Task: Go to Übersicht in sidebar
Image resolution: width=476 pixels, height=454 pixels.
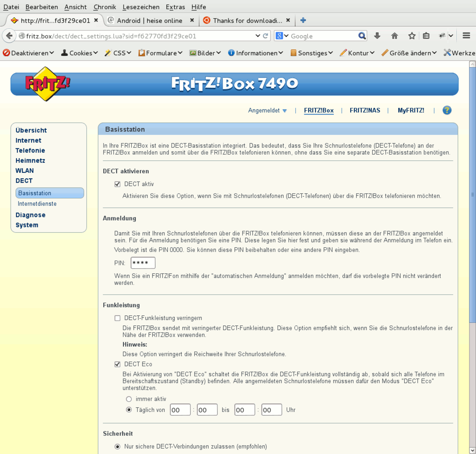Action: coord(31,131)
